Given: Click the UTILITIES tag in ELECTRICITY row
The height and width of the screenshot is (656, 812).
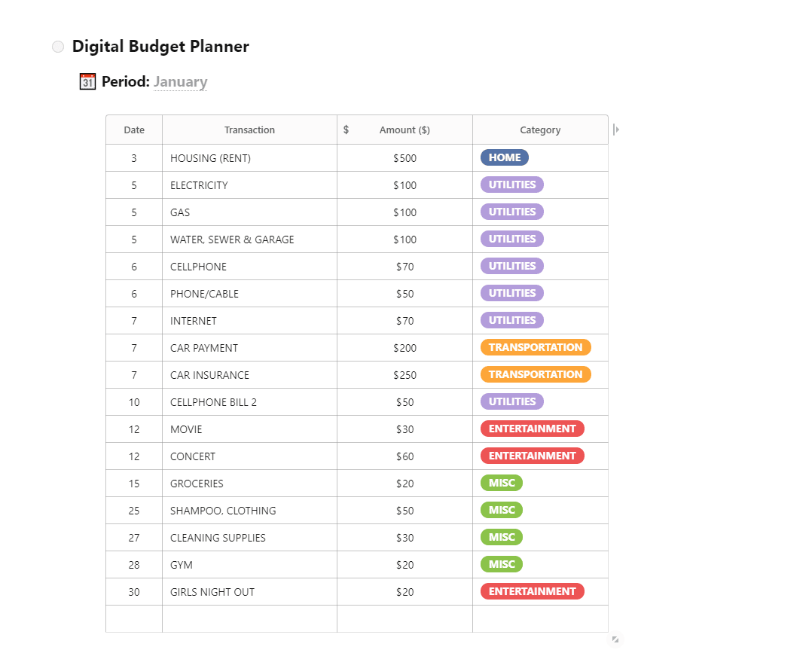Looking at the screenshot, I should 512,185.
